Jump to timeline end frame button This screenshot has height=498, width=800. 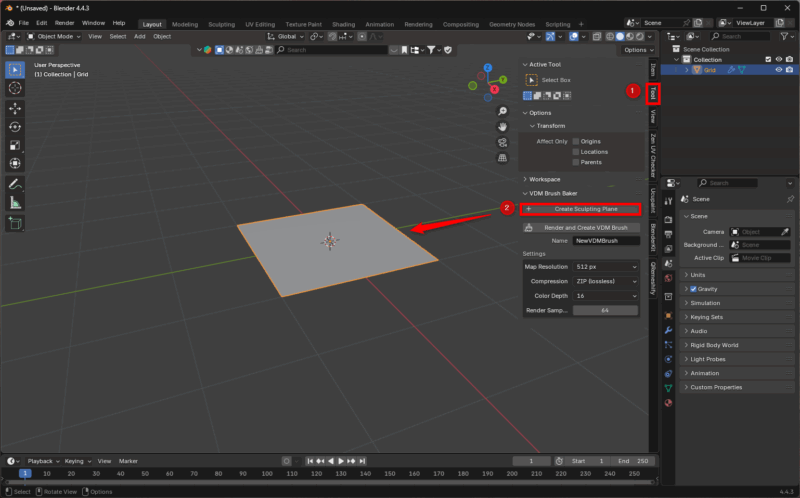pyautogui.click(x=362, y=461)
